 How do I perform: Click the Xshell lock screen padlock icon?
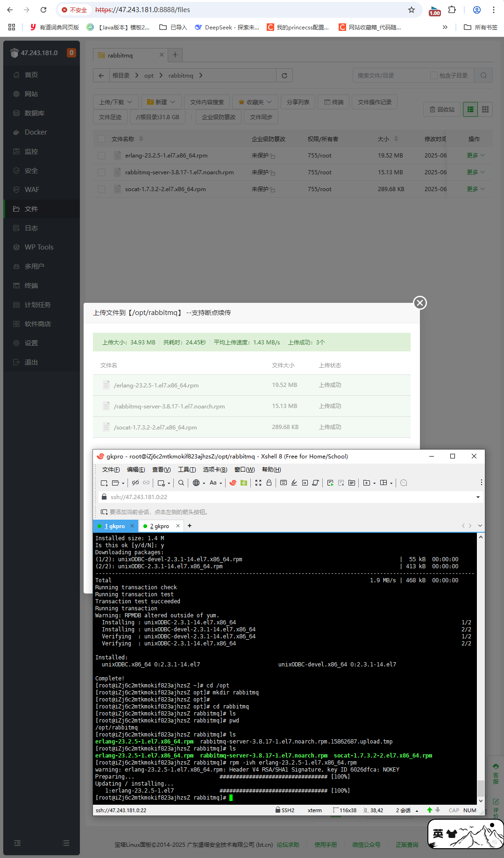269,483
